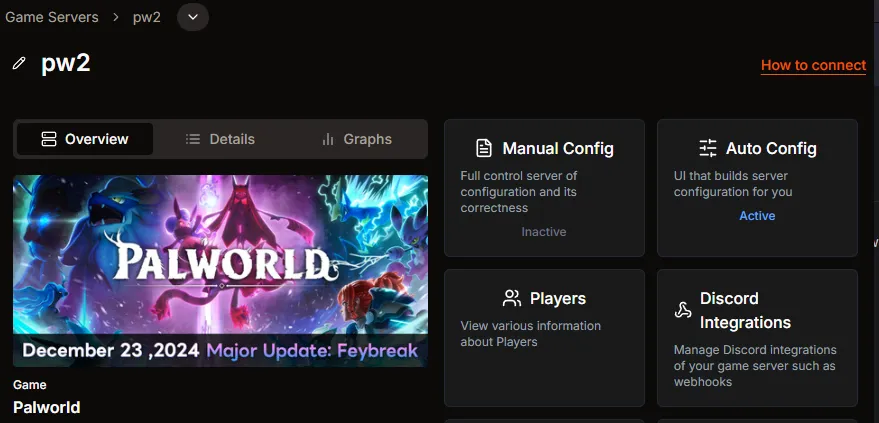Click the Auto Config sliders icon
Image resolution: width=879 pixels, height=423 pixels.
click(708, 148)
